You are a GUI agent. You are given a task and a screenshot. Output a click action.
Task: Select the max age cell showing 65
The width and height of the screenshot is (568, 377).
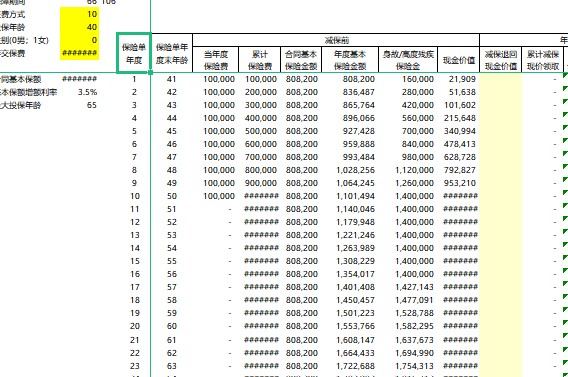tap(79, 105)
